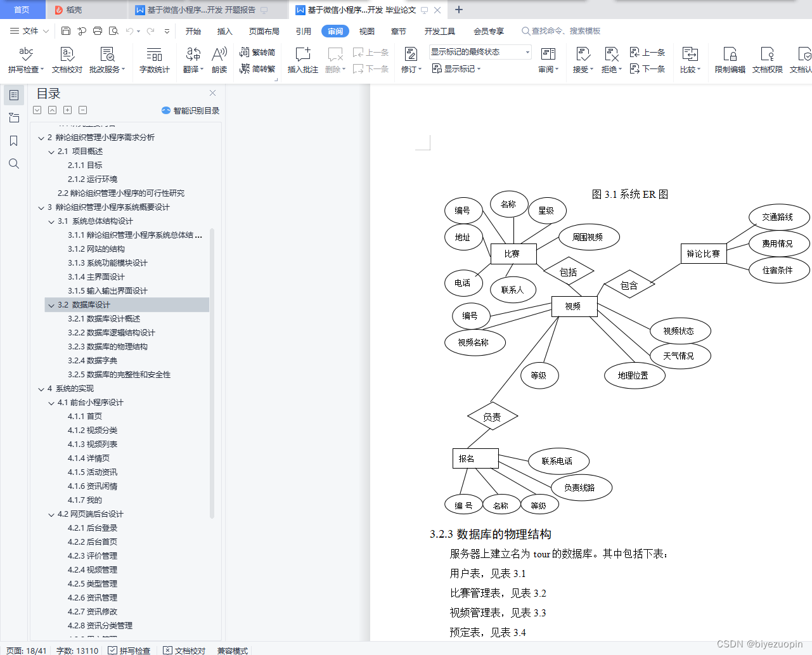This screenshot has height=655, width=812.
Task: Open the search panel in sidebar
Action: point(13,164)
